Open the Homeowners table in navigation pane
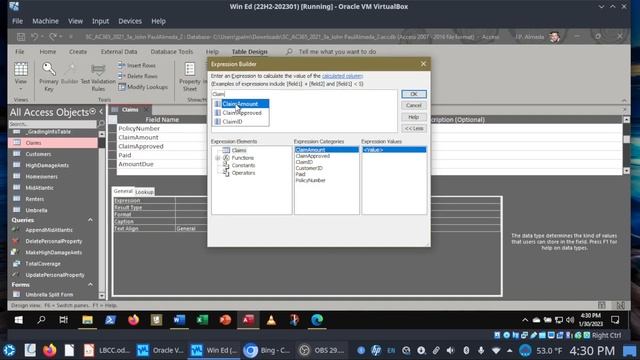The image size is (640, 360). 42,177
